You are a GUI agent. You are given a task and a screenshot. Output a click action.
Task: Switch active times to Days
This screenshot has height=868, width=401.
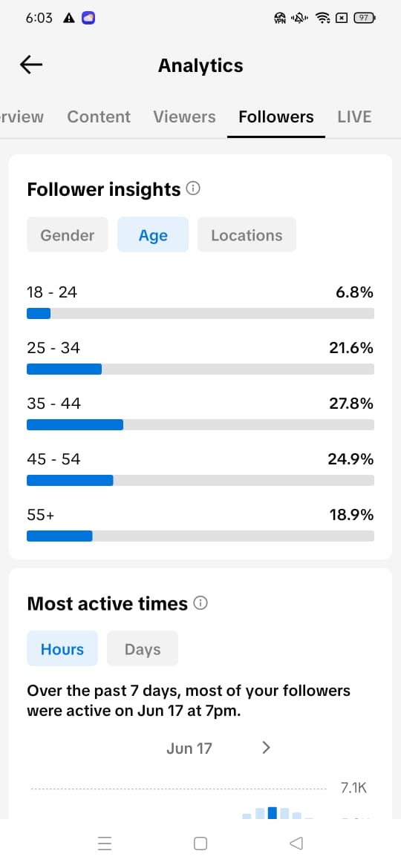point(143,648)
